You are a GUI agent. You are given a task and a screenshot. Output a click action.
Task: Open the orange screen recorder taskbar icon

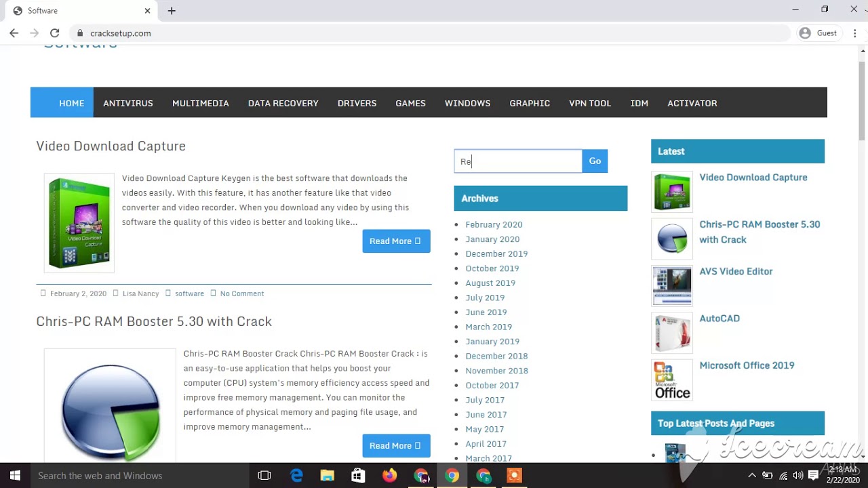point(514,476)
